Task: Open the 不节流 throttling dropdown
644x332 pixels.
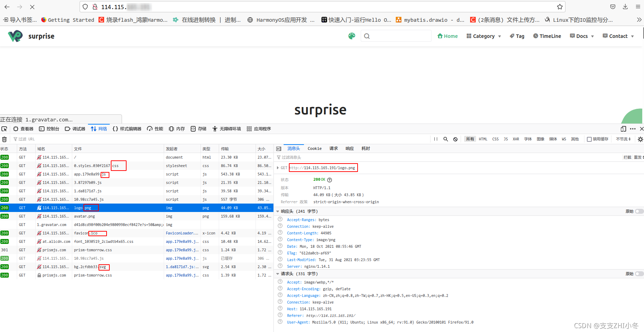Action: tap(623, 139)
